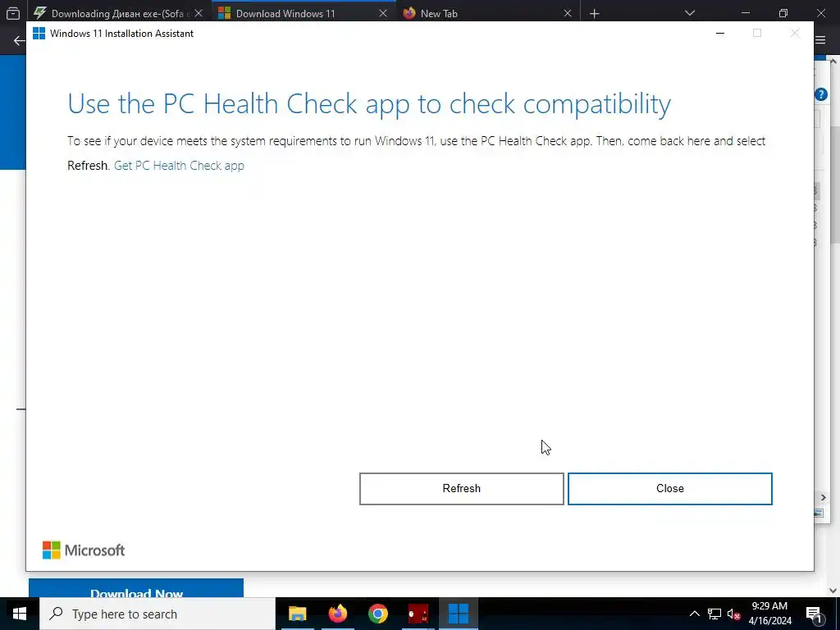Open File Explorer from the taskbar
This screenshot has width=840, height=630.
pos(297,614)
